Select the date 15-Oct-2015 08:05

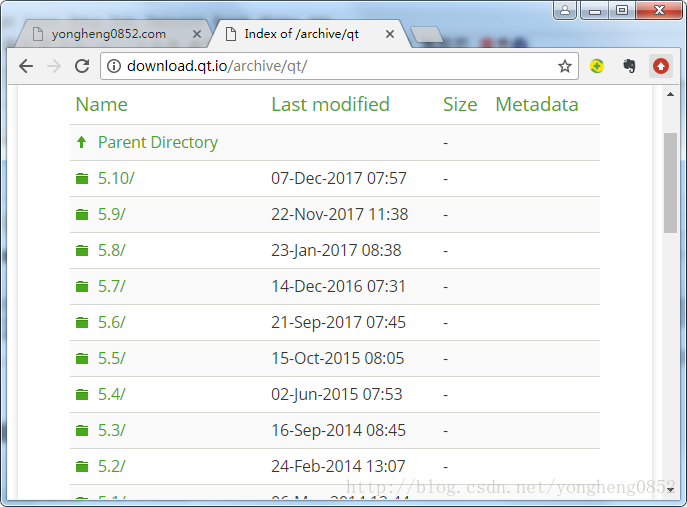[x=337, y=358]
